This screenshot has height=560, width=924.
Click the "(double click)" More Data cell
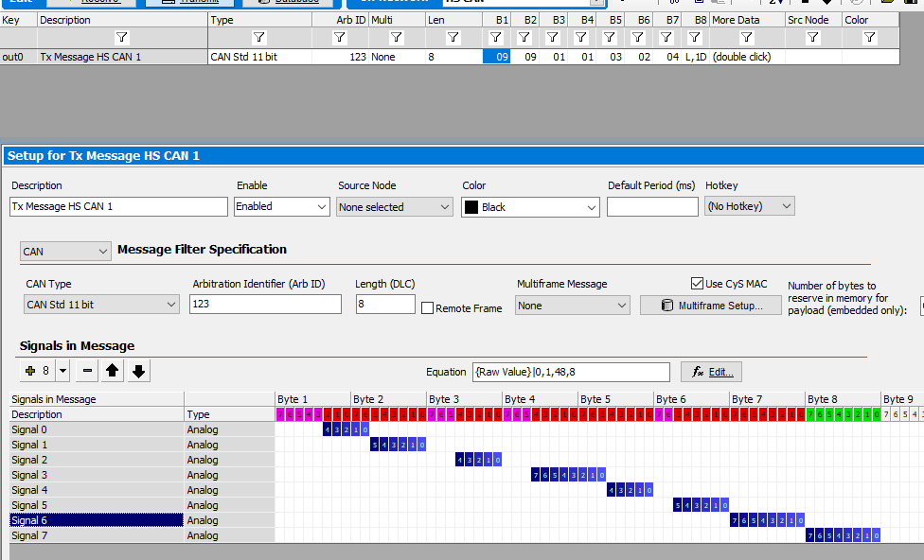(747, 57)
